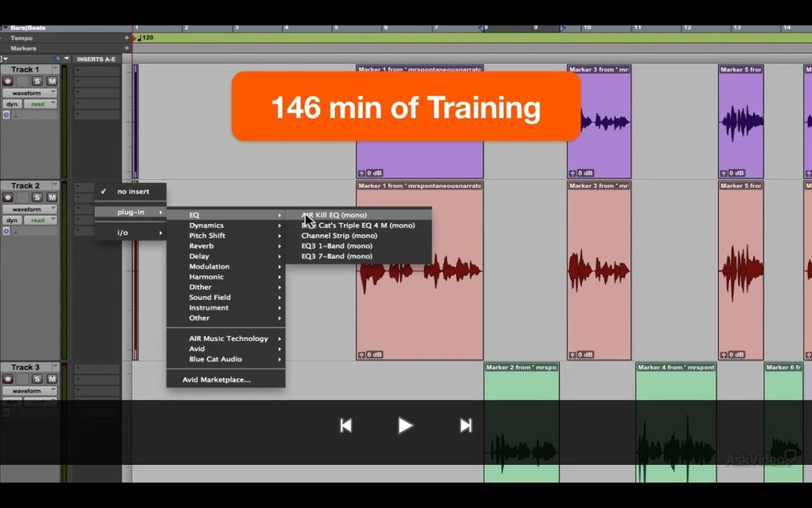Select Track 2 Marker 3 red clip
The height and width of the screenshot is (508, 812).
[599, 270]
